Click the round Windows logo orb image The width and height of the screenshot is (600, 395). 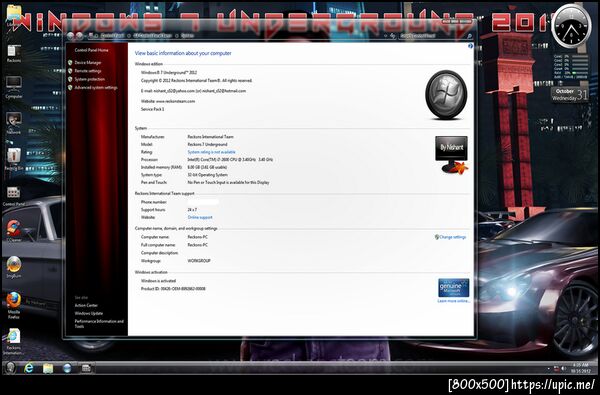(x=446, y=95)
